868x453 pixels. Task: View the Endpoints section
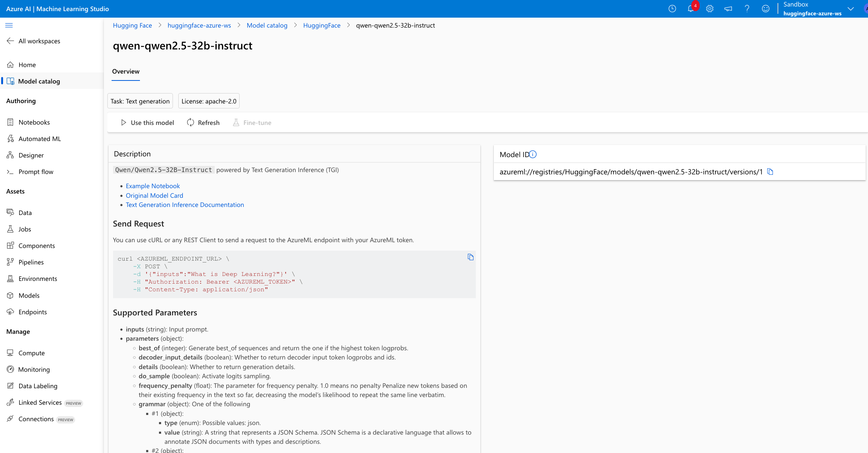pos(33,312)
